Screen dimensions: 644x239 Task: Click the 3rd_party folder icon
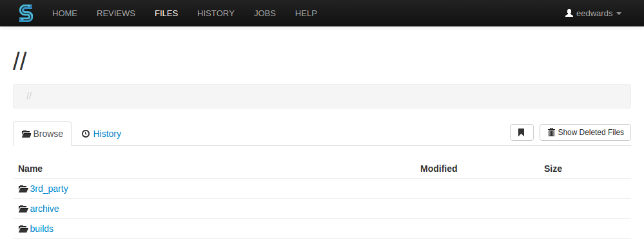(x=23, y=189)
